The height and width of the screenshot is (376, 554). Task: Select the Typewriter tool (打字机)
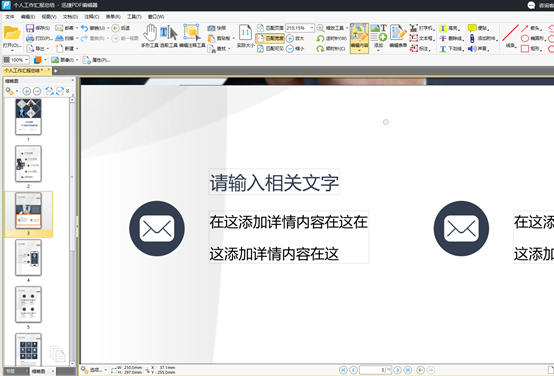[x=421, y=28]
